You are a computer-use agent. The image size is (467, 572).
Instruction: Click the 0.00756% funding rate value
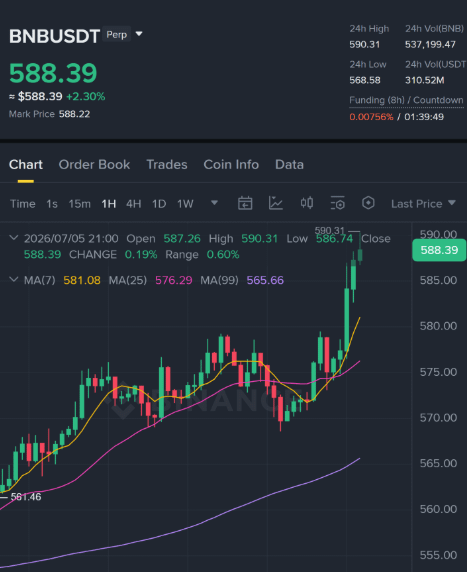coord(371,117)
